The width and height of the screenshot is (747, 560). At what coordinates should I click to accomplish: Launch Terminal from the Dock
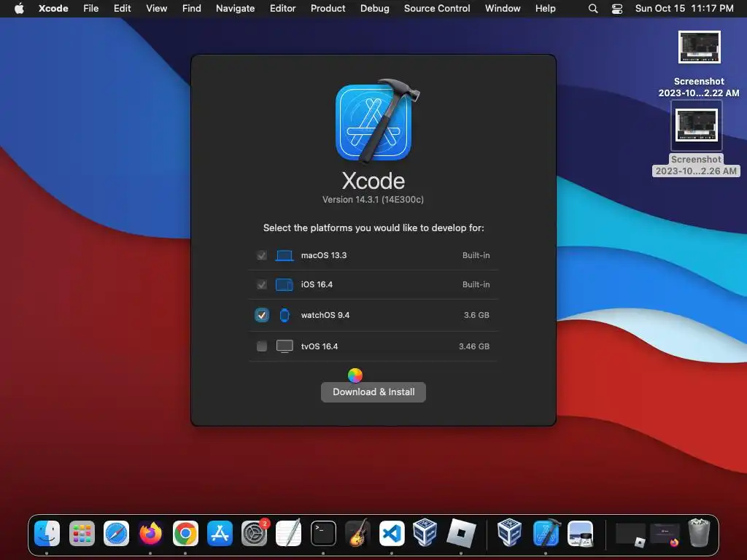coord(323,533)
